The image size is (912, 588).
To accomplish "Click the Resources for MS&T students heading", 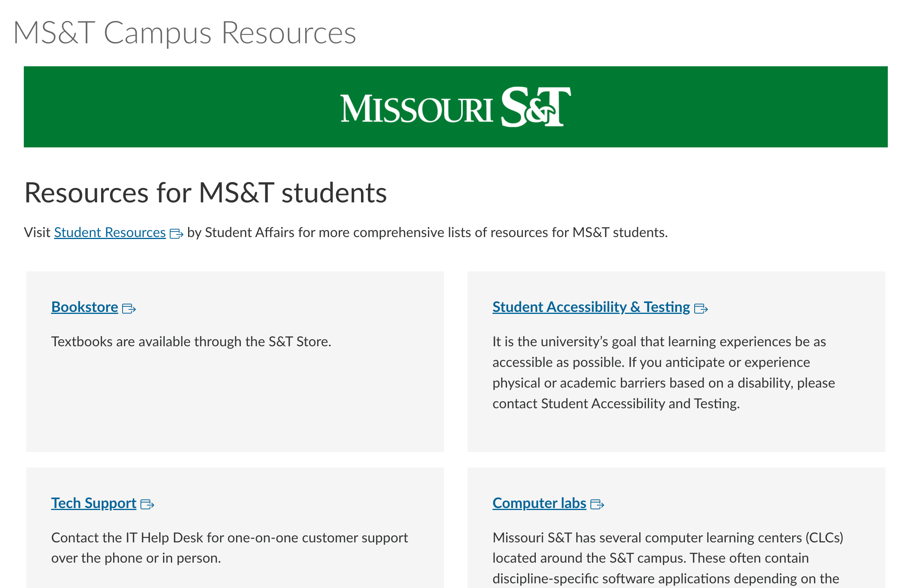I will 205,193.
